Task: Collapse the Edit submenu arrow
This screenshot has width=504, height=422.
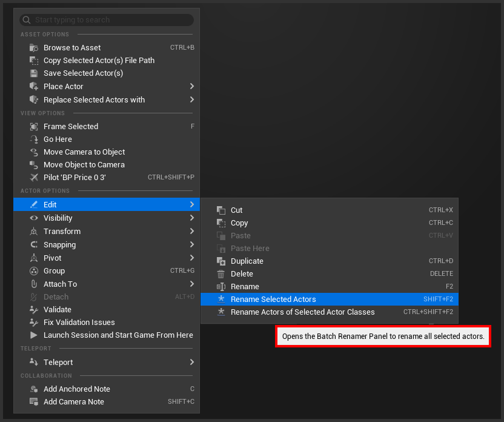Action: [192, 204]
